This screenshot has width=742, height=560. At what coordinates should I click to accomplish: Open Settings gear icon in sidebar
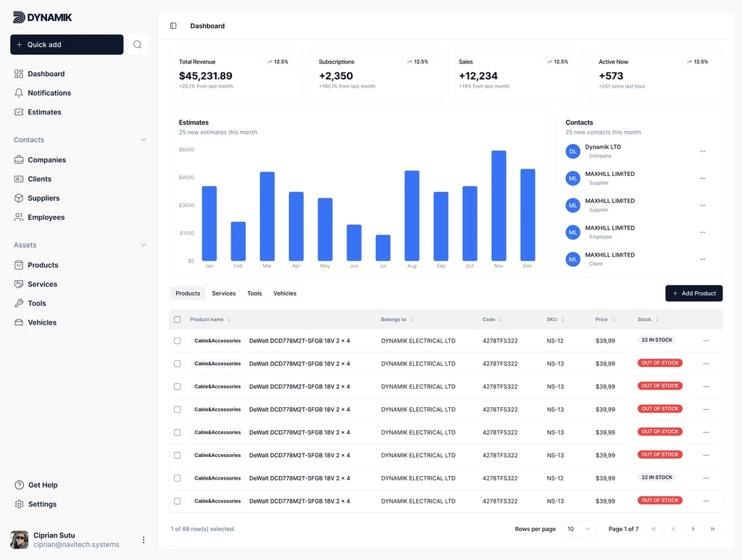point(20,504)
